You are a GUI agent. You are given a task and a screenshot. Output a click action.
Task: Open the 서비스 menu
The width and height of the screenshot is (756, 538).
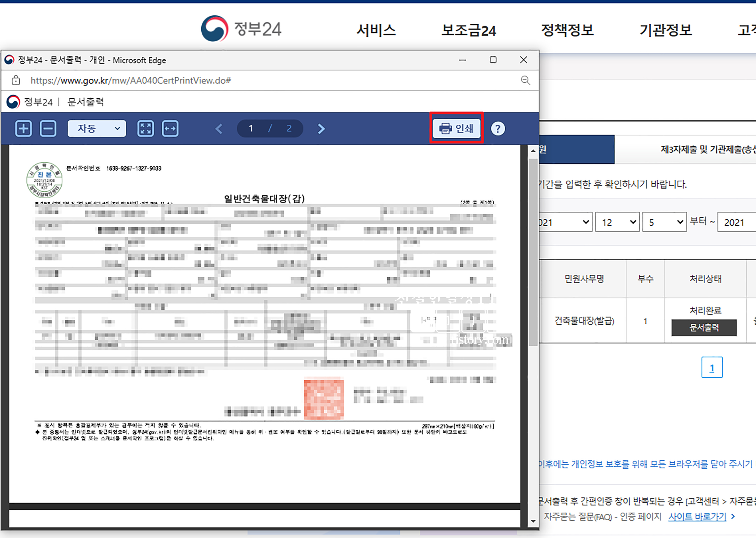pyautogui.click(x=376, y=30)
